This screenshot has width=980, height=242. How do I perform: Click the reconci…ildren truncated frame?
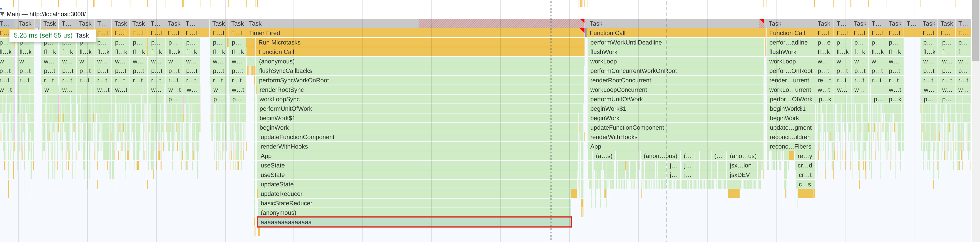(789, 137)
